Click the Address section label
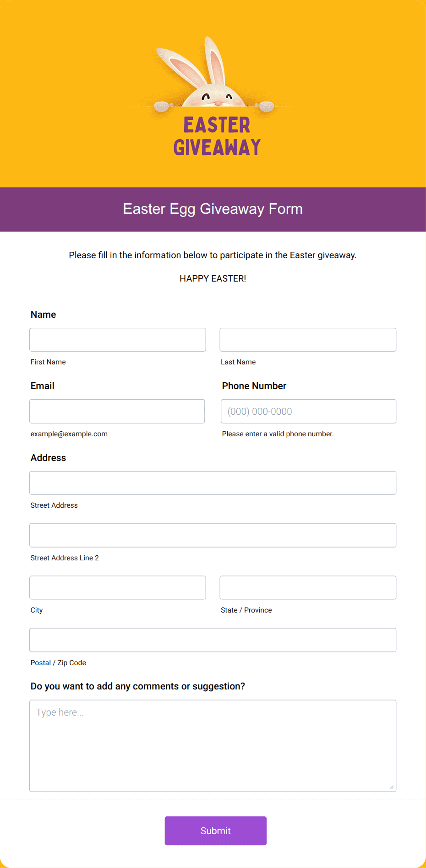The image size is (426, 868). 49,458
